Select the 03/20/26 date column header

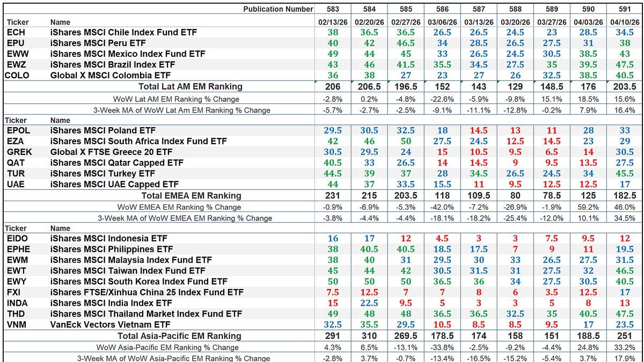coord(516,22)
